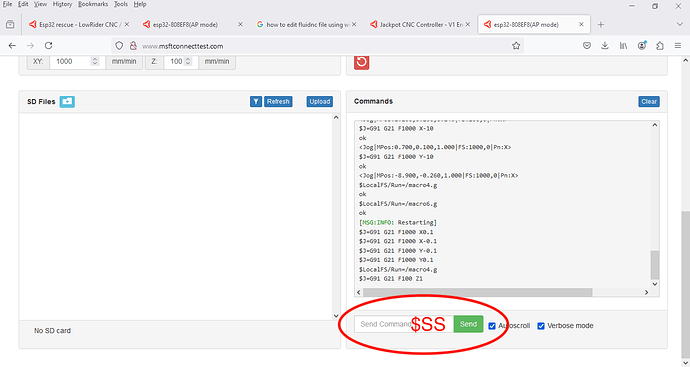The height and width of the screenshot is (367, 690).
Task: Click the SD files filter funnel icon
Action: tap(256, 102)
